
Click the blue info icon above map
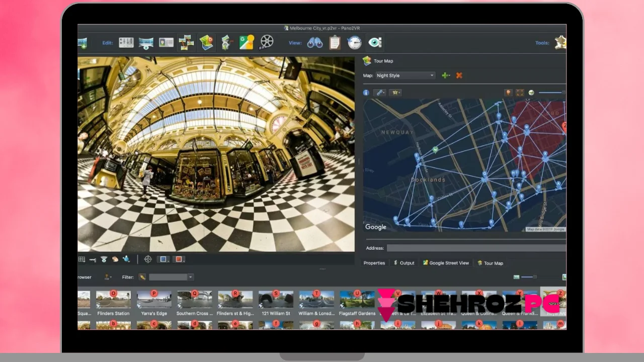[x=366, y=93]
